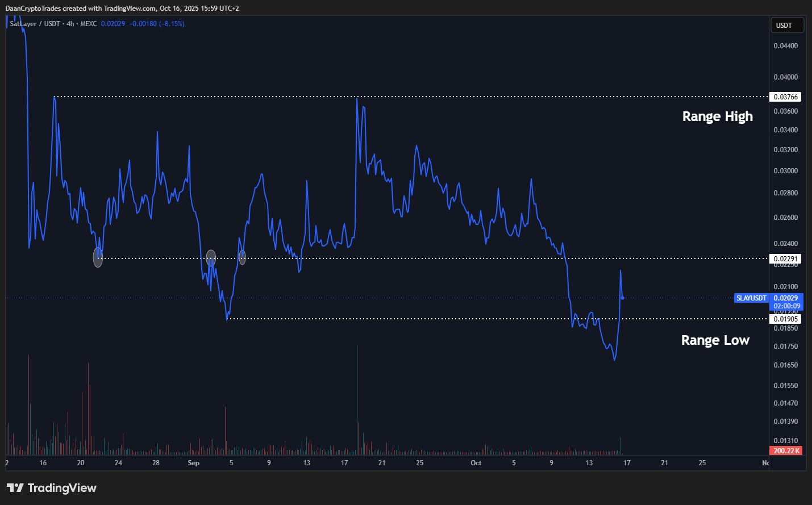Click the SLAYUSDT price line label
The image size is (812, 505).
751,298
